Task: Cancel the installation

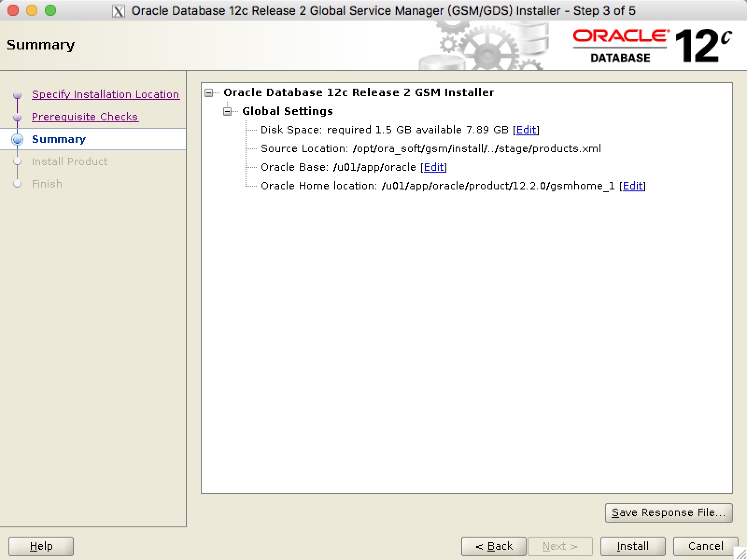Action: [705, 546]
